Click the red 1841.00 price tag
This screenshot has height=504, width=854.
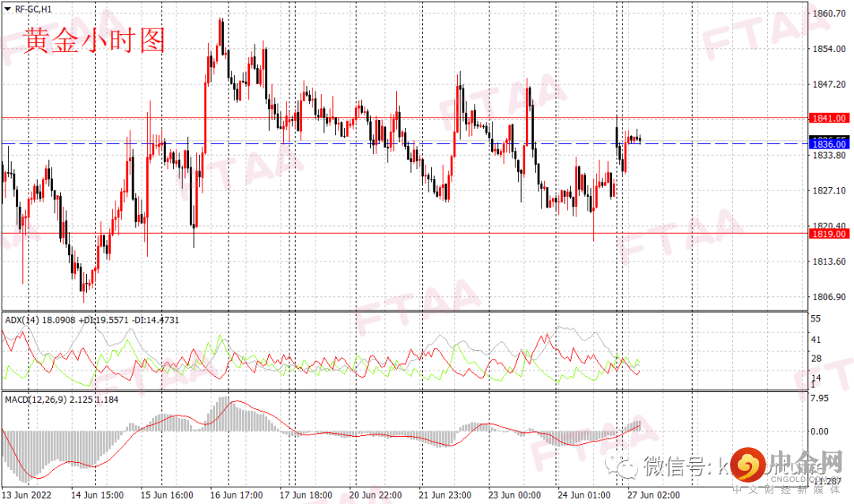[829, 118]
